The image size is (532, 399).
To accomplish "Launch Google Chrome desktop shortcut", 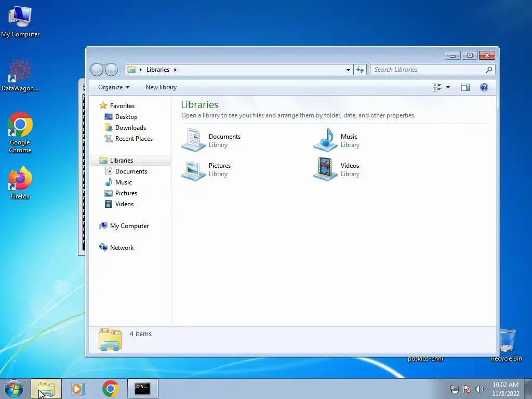I will point(20,132).
